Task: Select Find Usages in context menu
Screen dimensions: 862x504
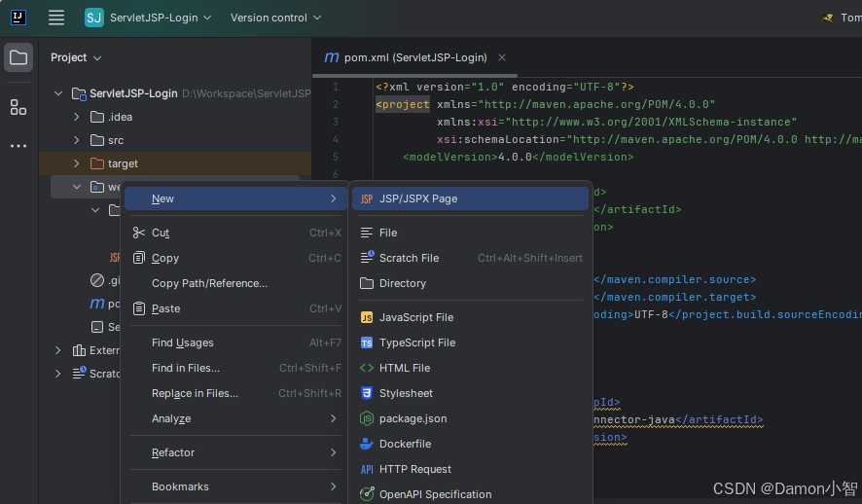Action: click(x=235, y=342)
